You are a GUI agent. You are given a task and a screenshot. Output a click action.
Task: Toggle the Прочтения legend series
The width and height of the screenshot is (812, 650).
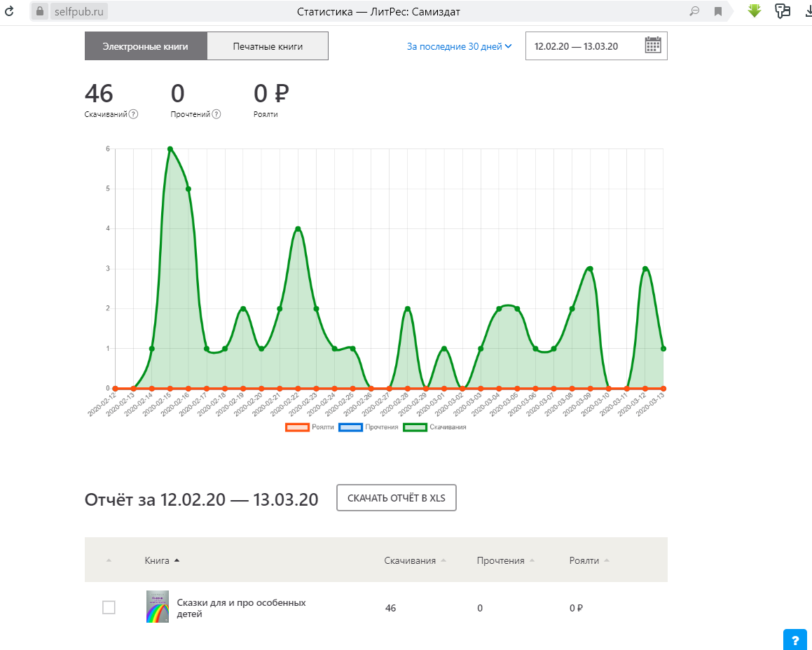pos(369,427)
